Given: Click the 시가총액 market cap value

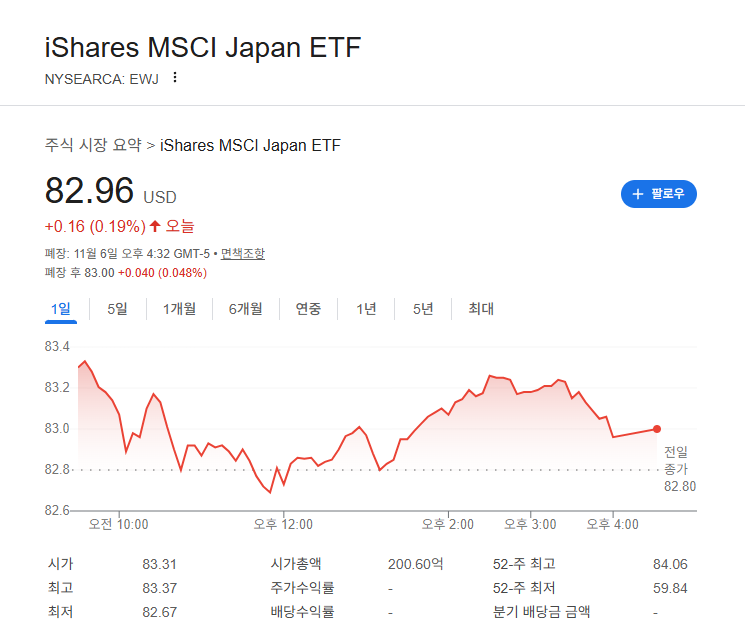Looking at the screenshot, I should point(415,564).
